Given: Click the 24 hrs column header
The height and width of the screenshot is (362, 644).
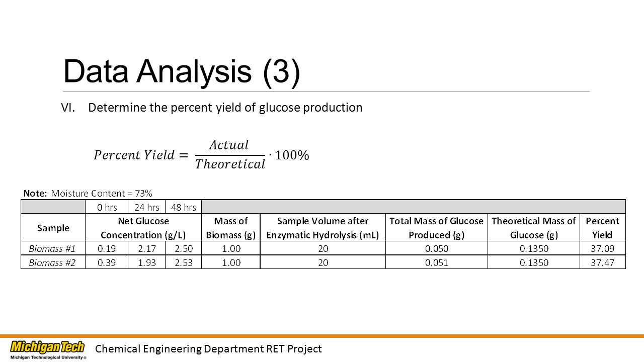Looking at the screenshot, I should click(146, 207).
